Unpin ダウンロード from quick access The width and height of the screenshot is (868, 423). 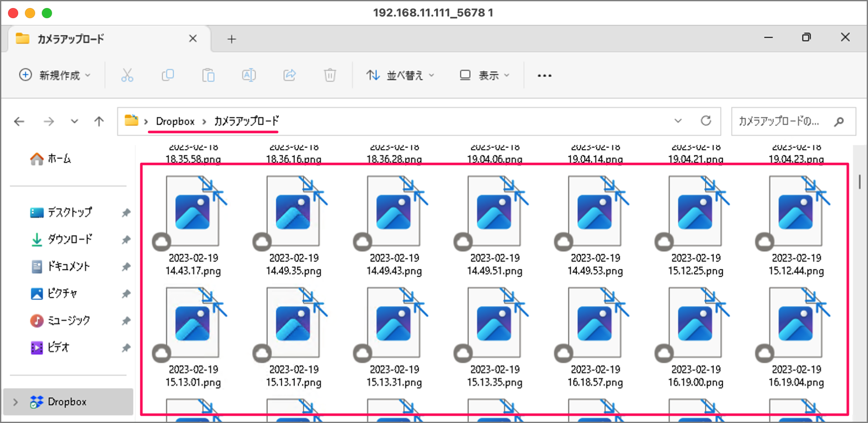point(126,240)
